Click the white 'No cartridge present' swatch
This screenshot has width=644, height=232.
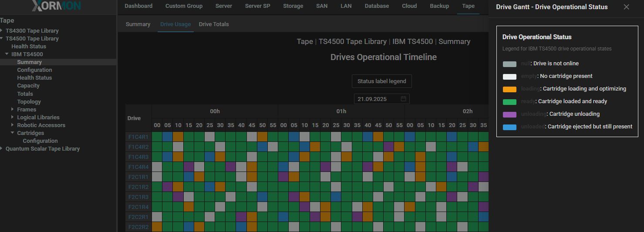[x=509, y=77]
